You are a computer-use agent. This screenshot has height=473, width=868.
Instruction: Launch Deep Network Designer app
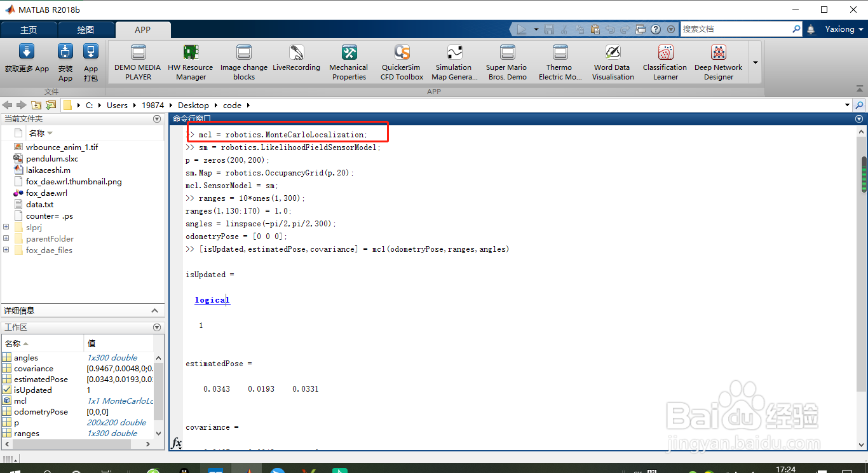pyautogui.click(x=719, y=62)
